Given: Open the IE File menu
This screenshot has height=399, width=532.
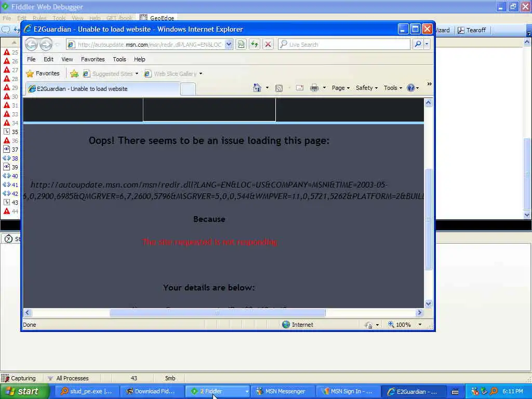Looking at the screenshot, I should [x=31, y=59].
